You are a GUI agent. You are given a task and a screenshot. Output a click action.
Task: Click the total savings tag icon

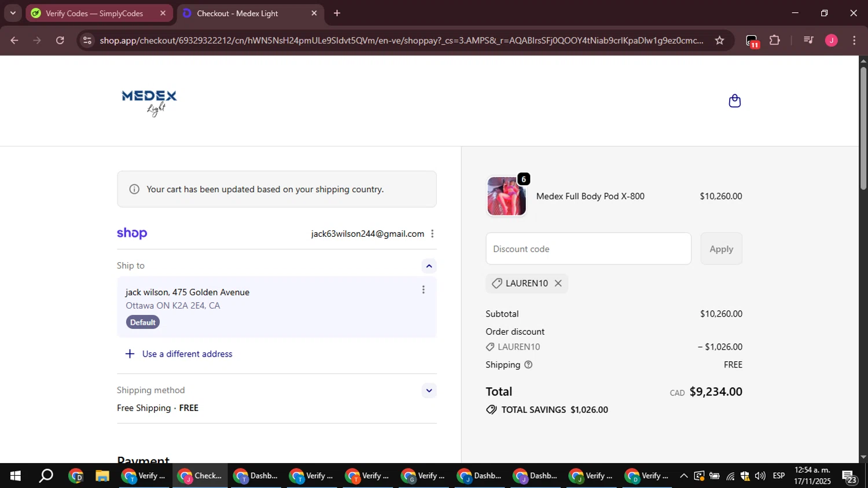click(x=491, y=410)
